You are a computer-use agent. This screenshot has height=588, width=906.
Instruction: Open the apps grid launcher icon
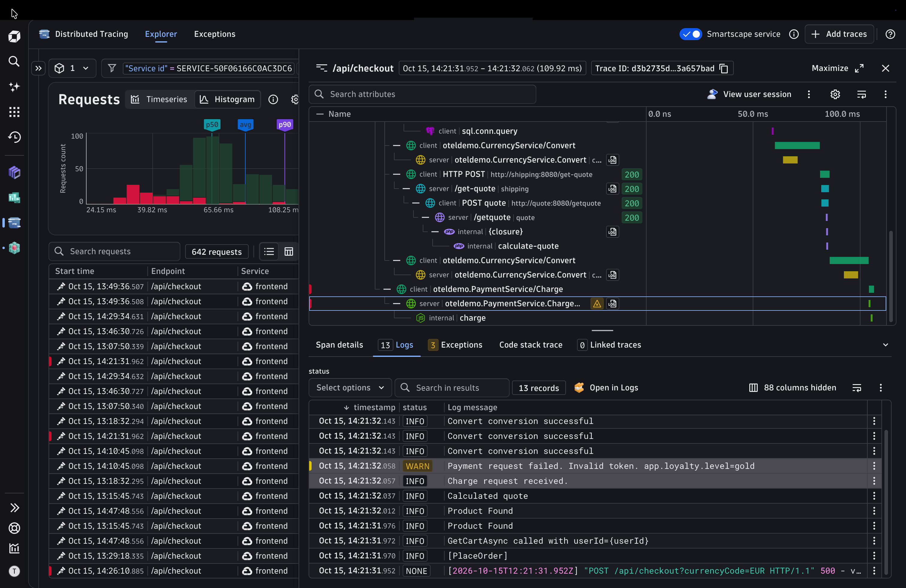pos(14,112)
